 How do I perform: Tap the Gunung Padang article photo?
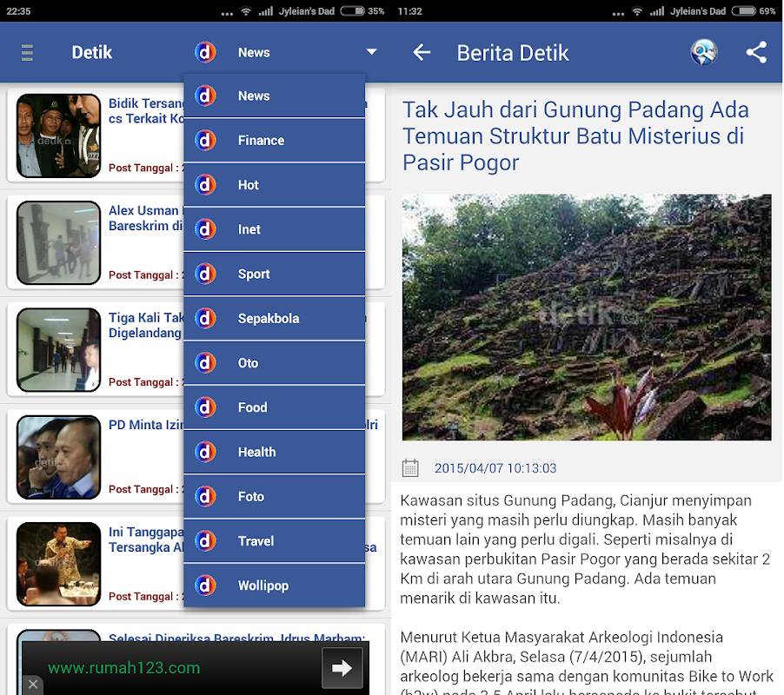tap(587, 317)
